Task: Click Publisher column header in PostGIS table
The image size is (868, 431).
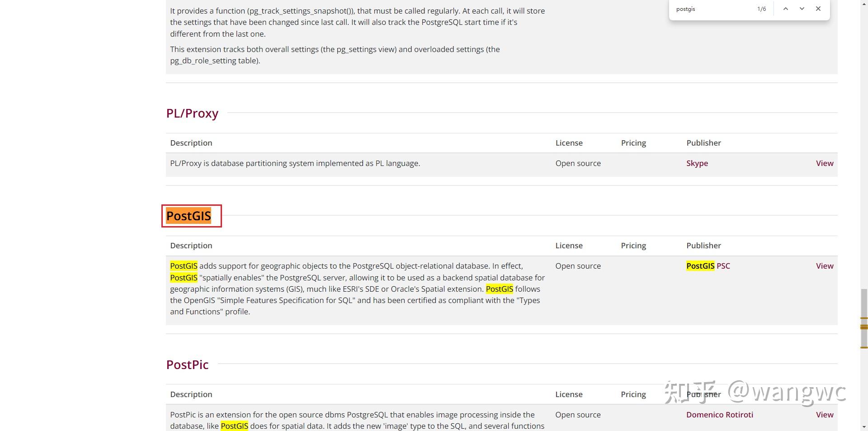Action: (703, 246)
